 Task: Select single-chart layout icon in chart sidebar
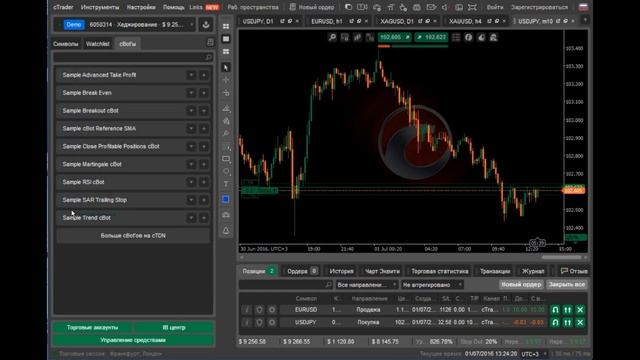pyautogui.click(x=226, y=39)
